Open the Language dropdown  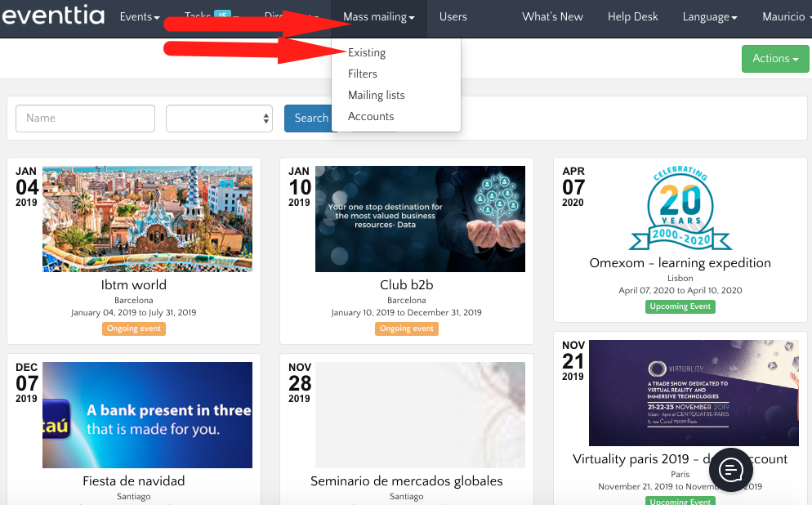709,17
